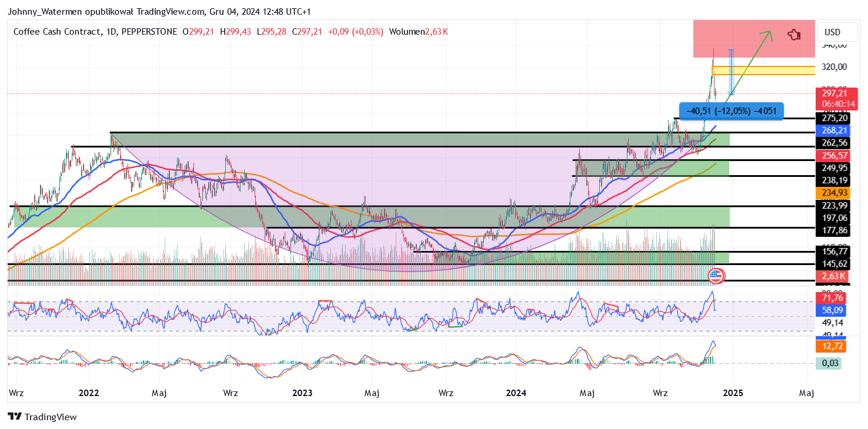
Task: Click the Coffee Cash Contract symbol title
Action: 57,32
